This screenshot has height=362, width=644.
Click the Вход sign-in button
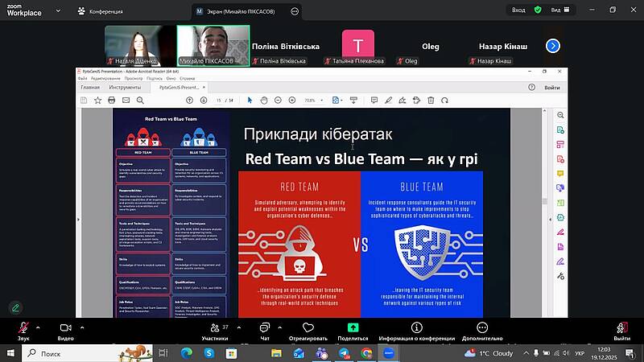pos(518,10)
